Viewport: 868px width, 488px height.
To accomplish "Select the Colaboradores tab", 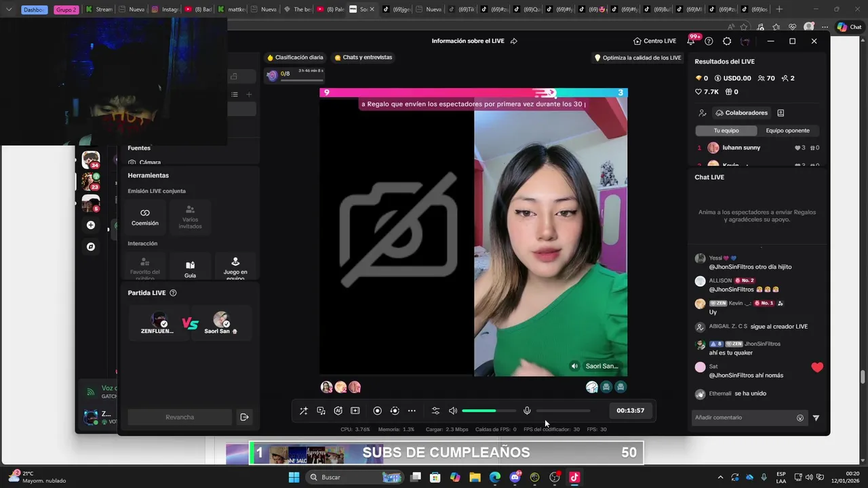I will 742,113.
